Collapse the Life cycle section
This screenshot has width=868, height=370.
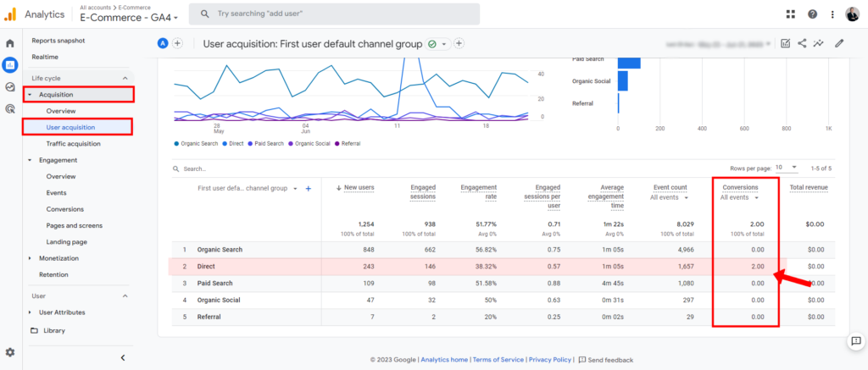[x=125, y=78]
